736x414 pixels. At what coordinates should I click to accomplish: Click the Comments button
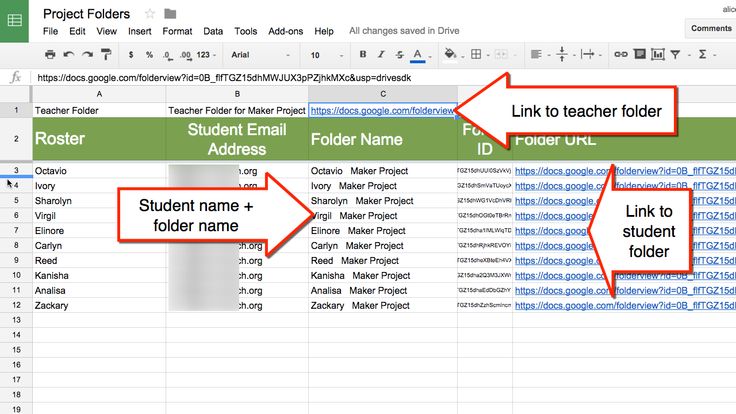click(x=711, y=28)
